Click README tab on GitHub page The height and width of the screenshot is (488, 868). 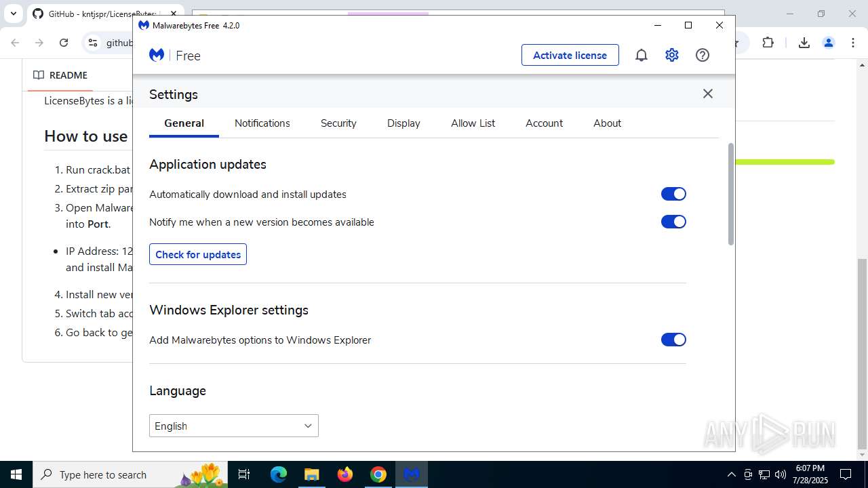coord(60,75)
